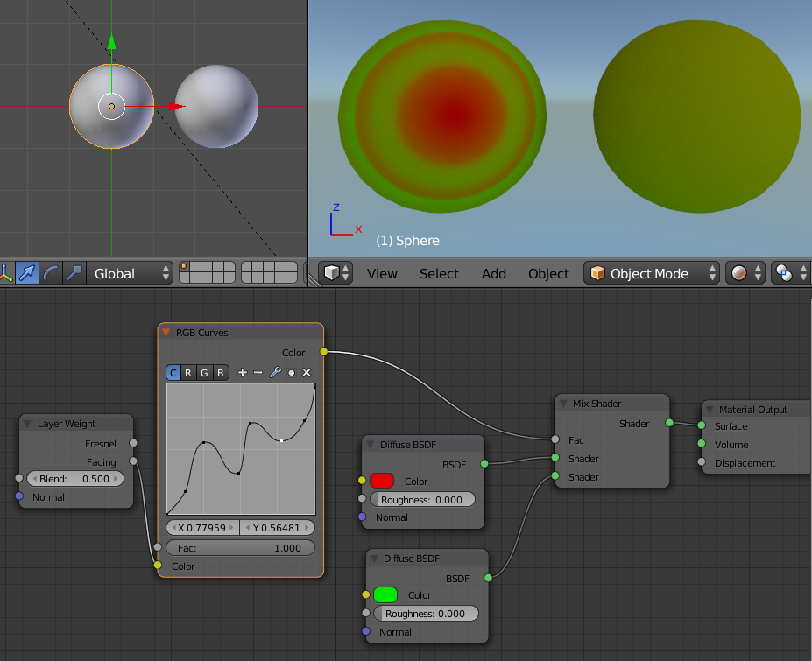Click the wrench tools icon on RGB Curves

click(x=275, y=372)
